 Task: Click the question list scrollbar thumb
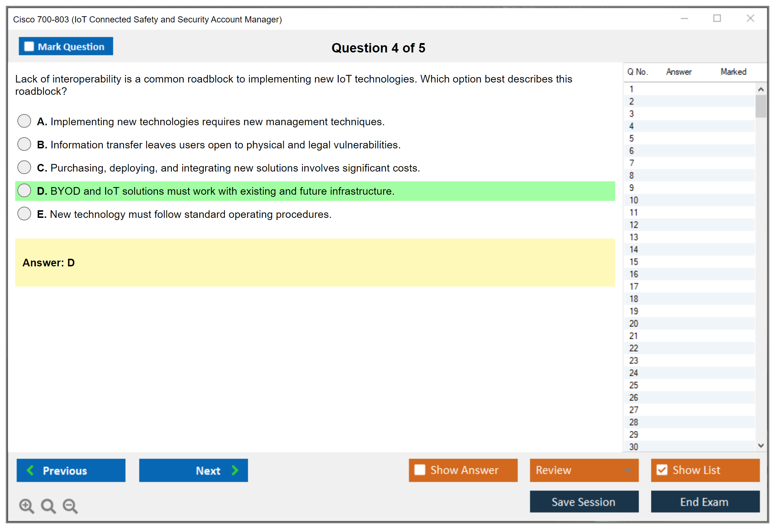click(761, 106)
